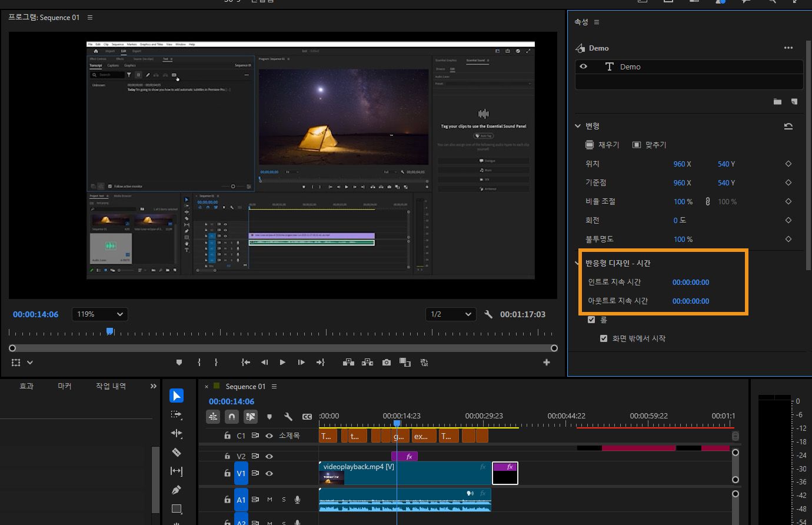The height and width of the screenshot is (525, 812).
Task: Open the 작업 내역 tab
Action: pyautogui.click(x=111, y=386)
